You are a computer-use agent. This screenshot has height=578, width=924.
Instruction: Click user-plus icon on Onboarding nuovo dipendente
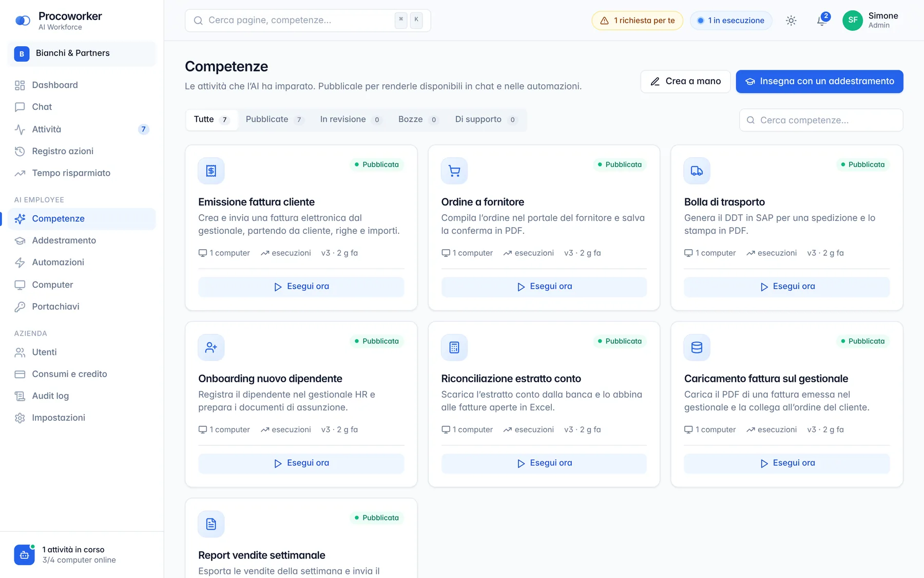(211, 347)
